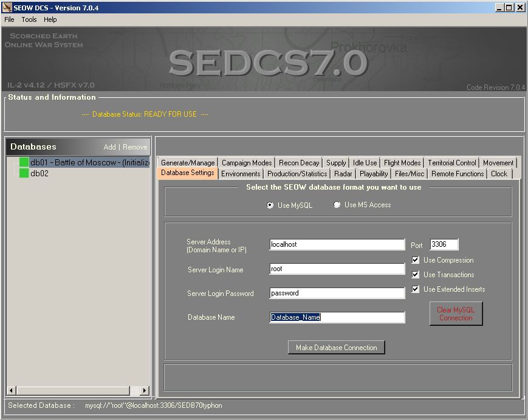528x420 pixels.
Task: Select the Use MS Access option
Action: (x=337, y=205)
